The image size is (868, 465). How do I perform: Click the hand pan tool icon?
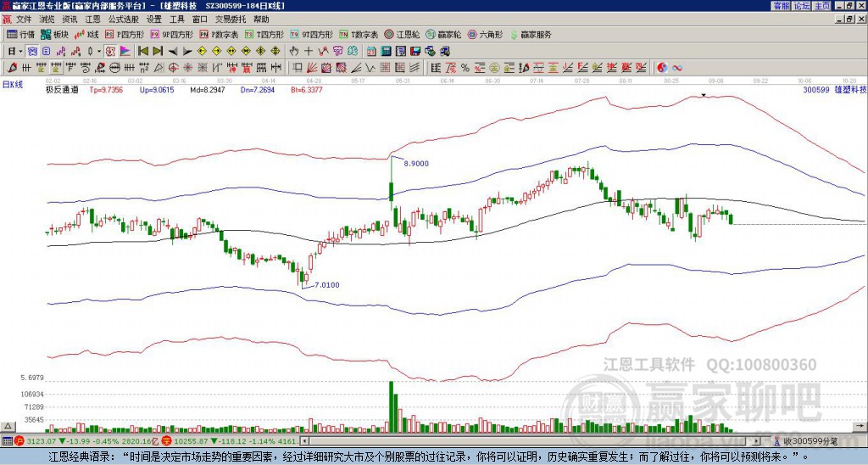294,52
